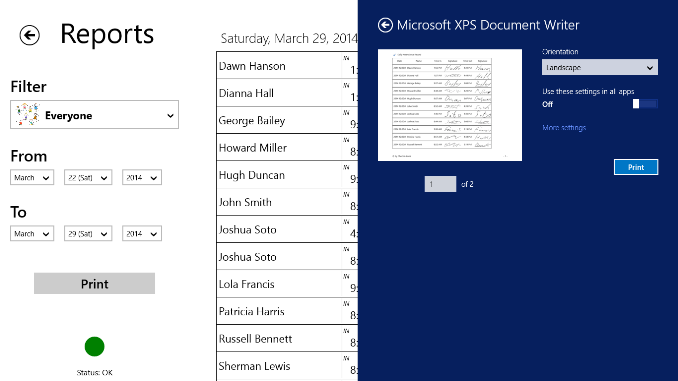Viewport: 678px width, 381px height.
Task: Open the From month dropdown showing March
Action: (32, 177)
